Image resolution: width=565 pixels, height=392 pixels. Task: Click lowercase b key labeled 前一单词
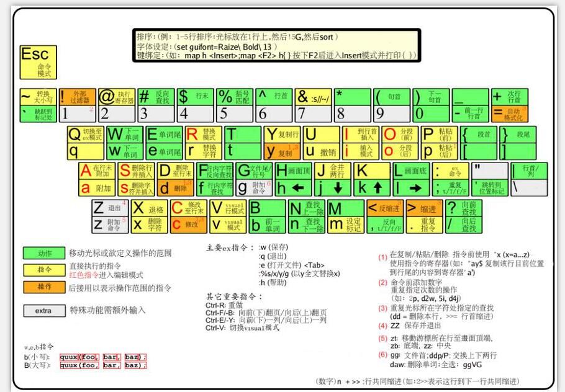[x=267, y=225]
